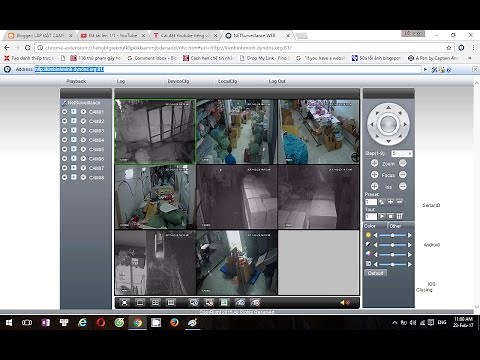Adjust the saturation slider
The image size is (480, 360).
click(x=393, y=255)
